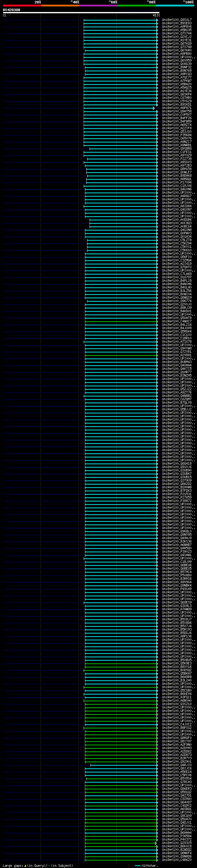The image size is (197, 868).
Task: Select the UniRef100_Q8H154 label
Action: [x=176, y=169]
